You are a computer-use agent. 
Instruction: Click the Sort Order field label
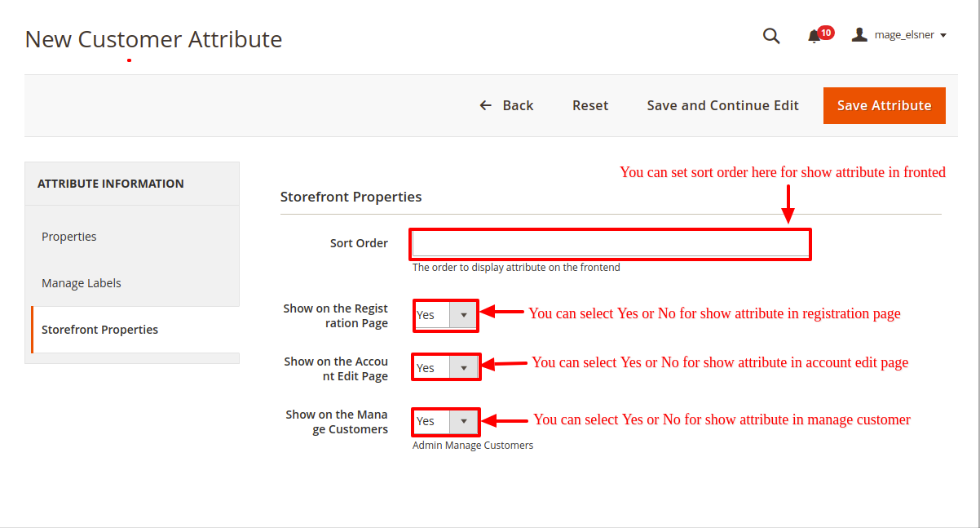pyautogui.click(x=359, y=243)
